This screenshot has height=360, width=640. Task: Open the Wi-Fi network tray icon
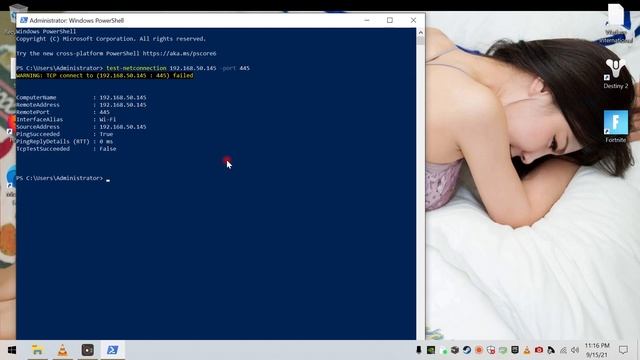(563, 350)
